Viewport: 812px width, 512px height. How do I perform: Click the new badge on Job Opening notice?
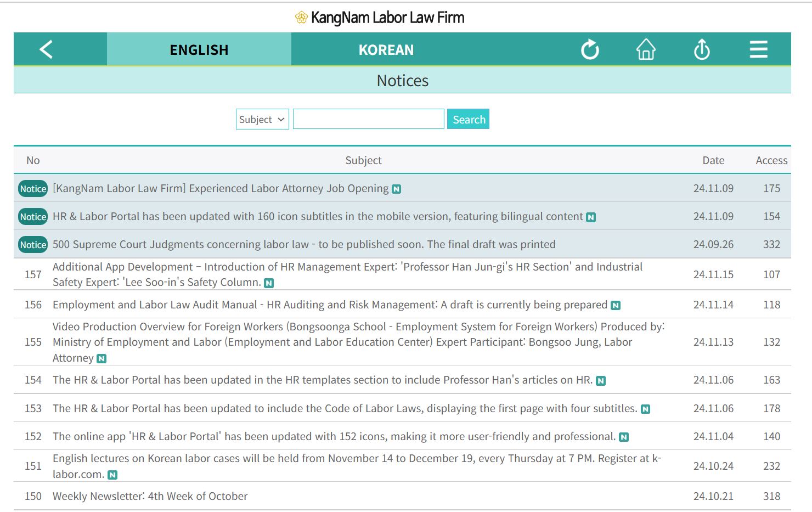coord(396,189)
